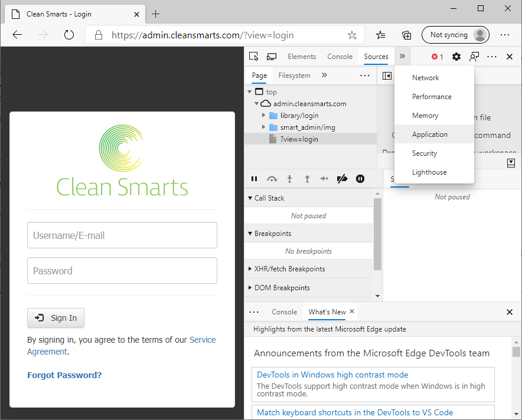Collapse the Call Stack section
This screenshot has width=522, height=420.
[x=250, y=198]
